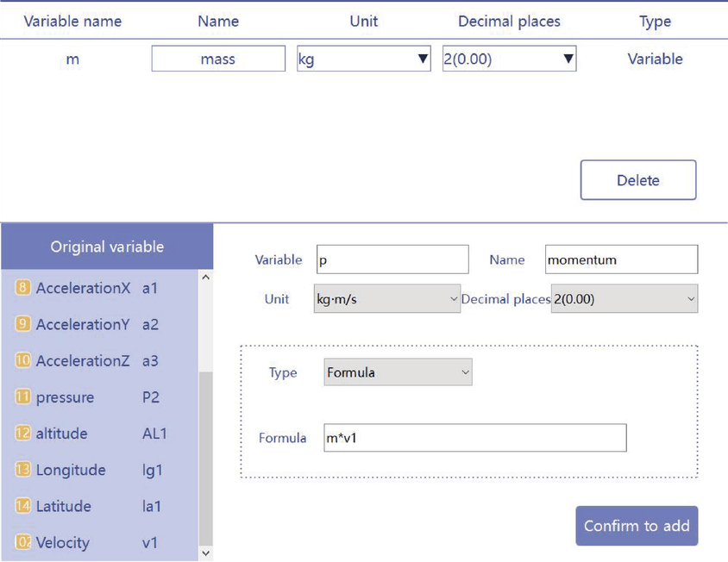Image resolution: width=728 pixels, height=562 pixels.
Task: Open momentum's Decimal places dropdown
Action: [x=624, y=300]
